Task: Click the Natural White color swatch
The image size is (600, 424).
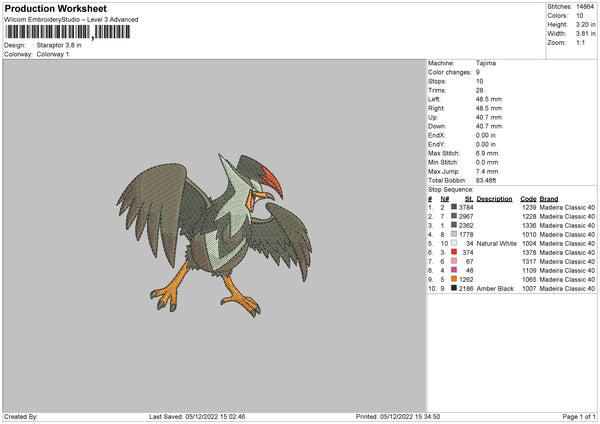Action: click(454, 243)
